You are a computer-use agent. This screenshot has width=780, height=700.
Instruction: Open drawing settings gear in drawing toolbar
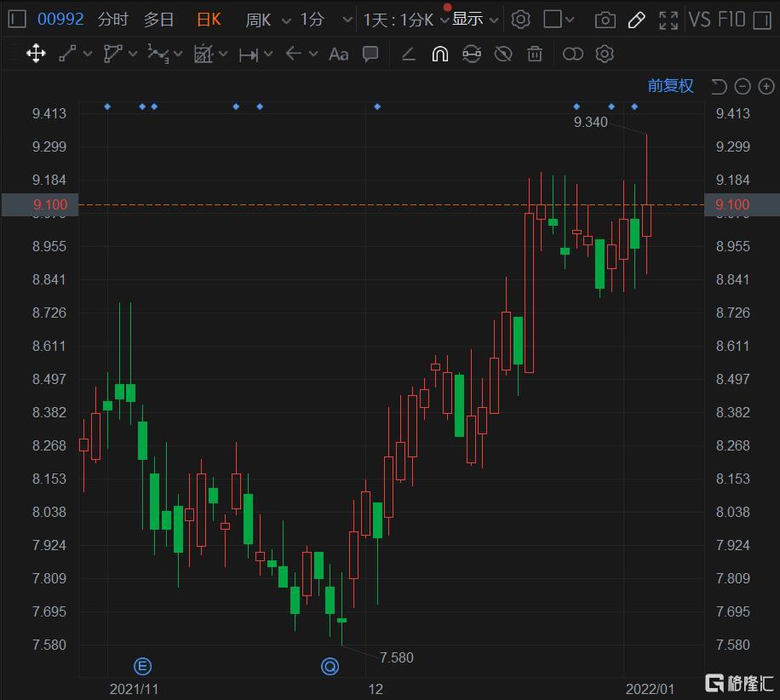point(605,54)
